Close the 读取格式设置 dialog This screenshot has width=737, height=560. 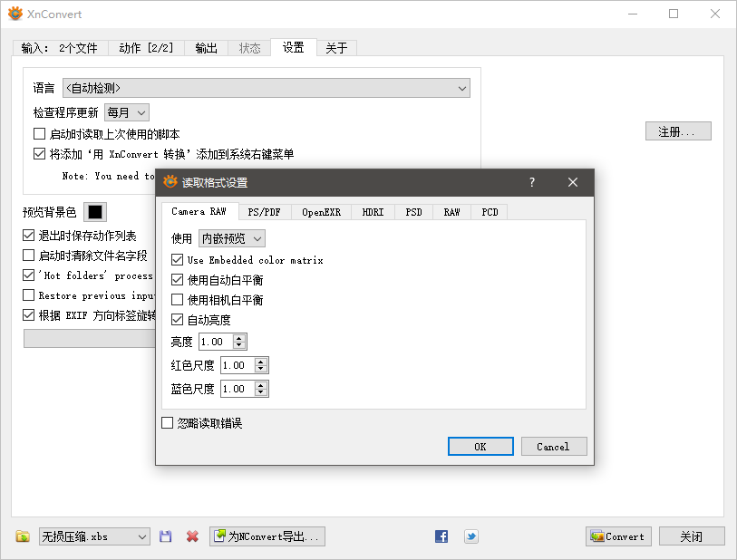click(573, 182)
